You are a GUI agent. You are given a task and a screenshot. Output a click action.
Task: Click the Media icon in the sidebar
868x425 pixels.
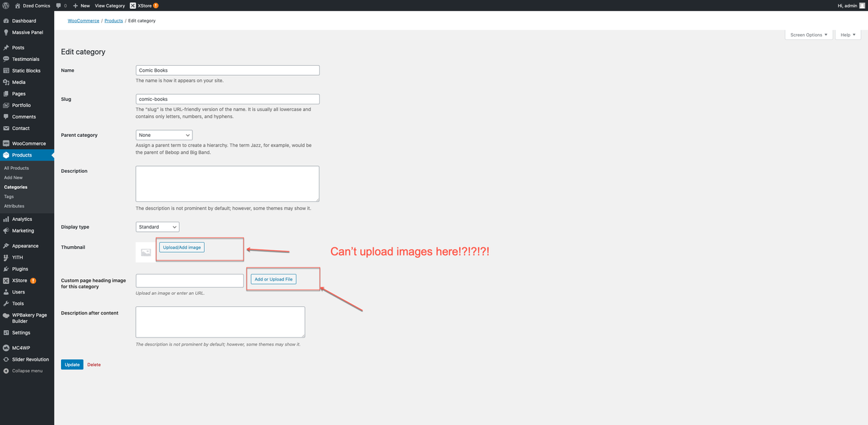click(6, 82)
